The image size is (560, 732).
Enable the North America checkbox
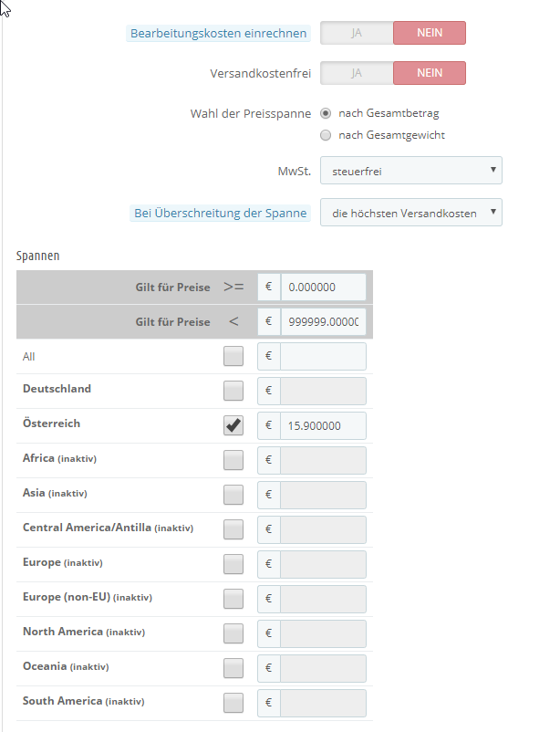coord(233,633)
